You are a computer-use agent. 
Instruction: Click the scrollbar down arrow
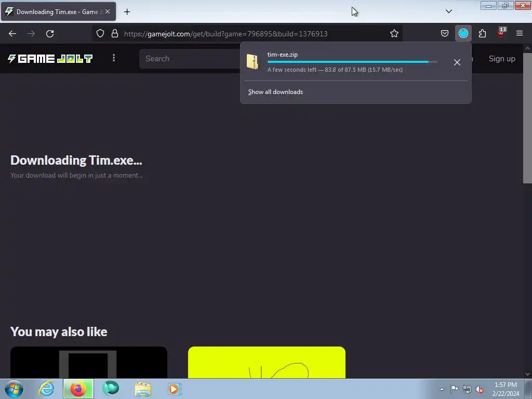point(528,374)
